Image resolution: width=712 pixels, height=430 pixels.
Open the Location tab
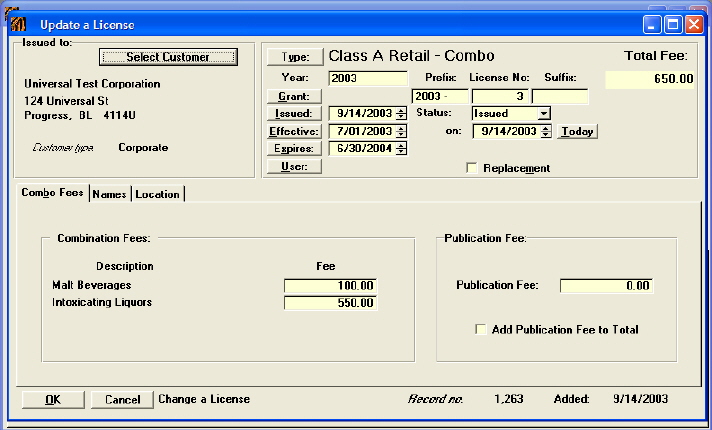coord(157,194)
